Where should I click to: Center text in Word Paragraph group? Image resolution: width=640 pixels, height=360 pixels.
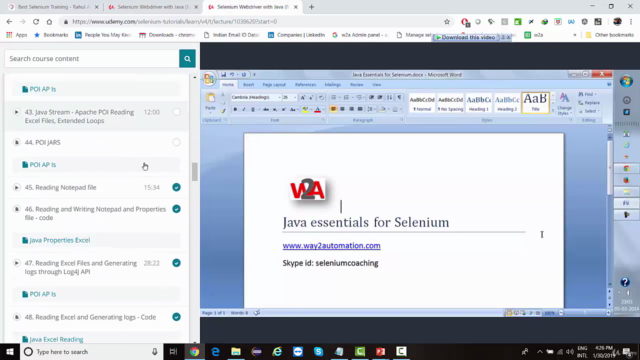point(342,109)
